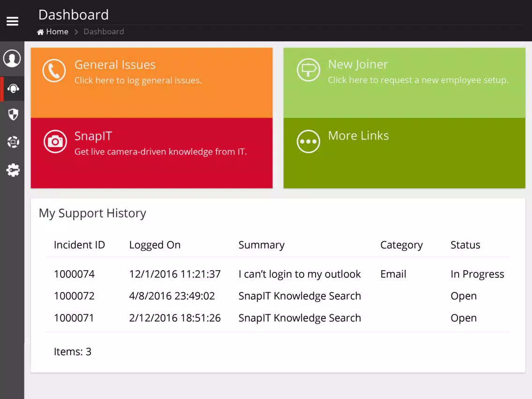Open the gear key settings icon
This screenshot has width=532, height=399.
13,170
